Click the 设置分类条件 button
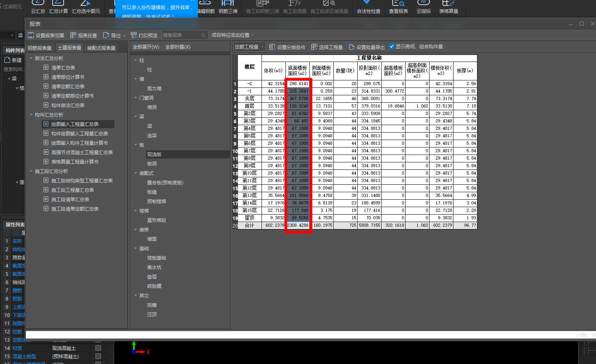 tap(287, 47)
